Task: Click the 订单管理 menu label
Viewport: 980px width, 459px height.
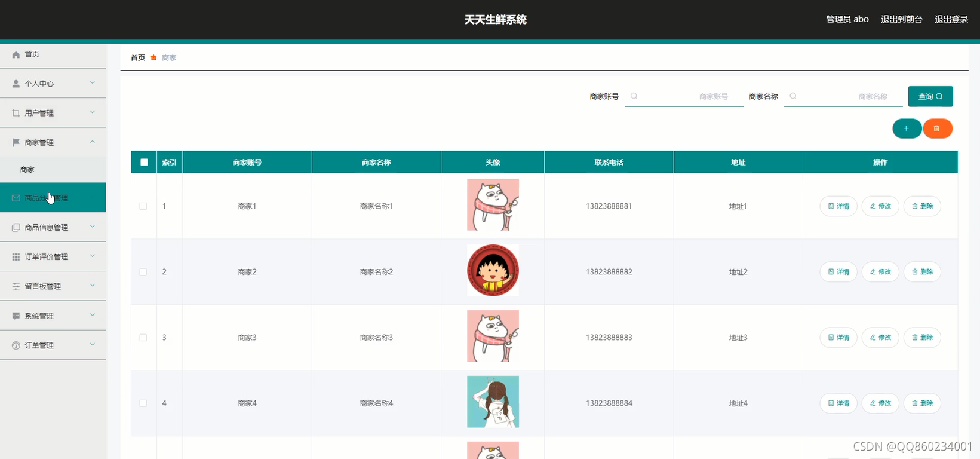Action: [x=39, y=345]
